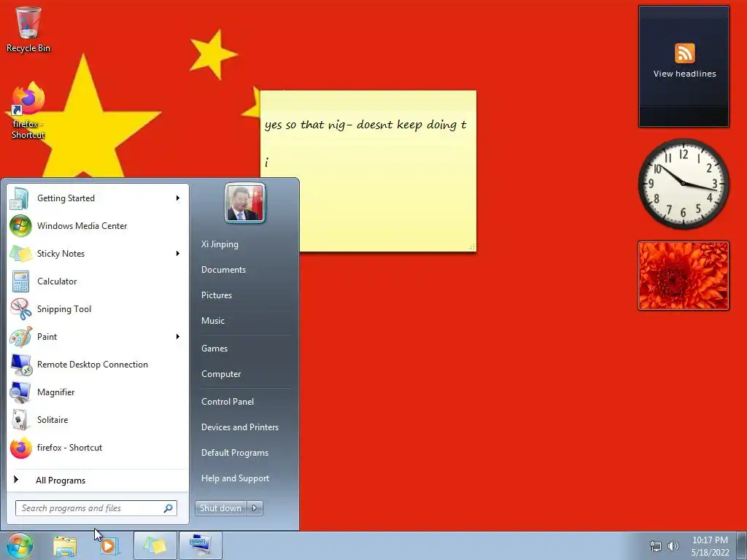Open Computer from the Start menu
The image size is (747, 560).
click(x=221, y=374)
